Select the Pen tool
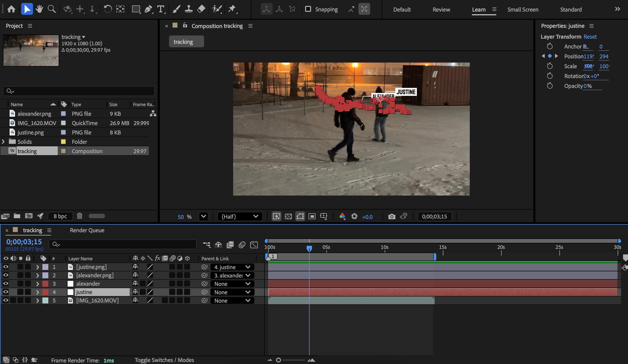Image resolution: width=628 pixels, height=364 pixels. pos(148,9)
